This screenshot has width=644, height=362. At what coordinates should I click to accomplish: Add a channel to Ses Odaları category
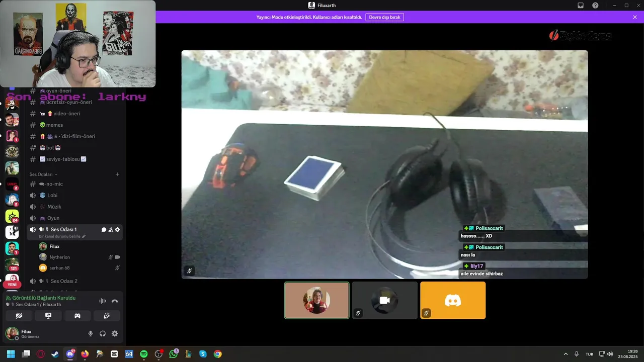coord(117,174)
